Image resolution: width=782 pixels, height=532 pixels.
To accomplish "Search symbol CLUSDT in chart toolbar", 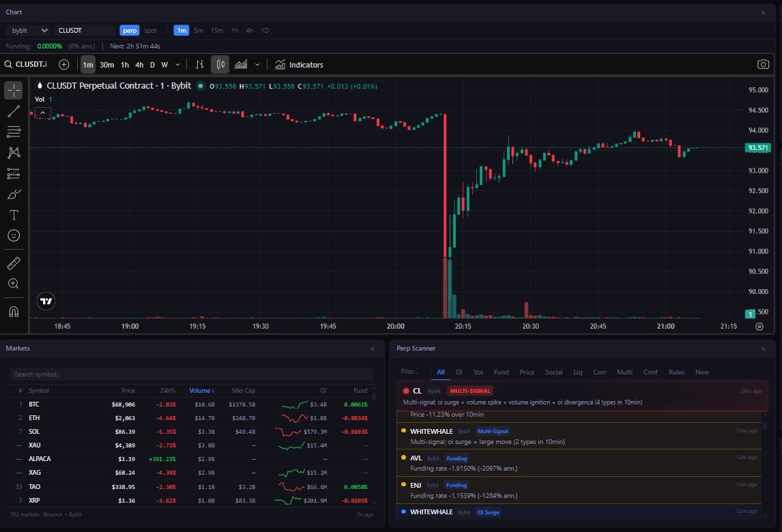I will pos(26,64).
